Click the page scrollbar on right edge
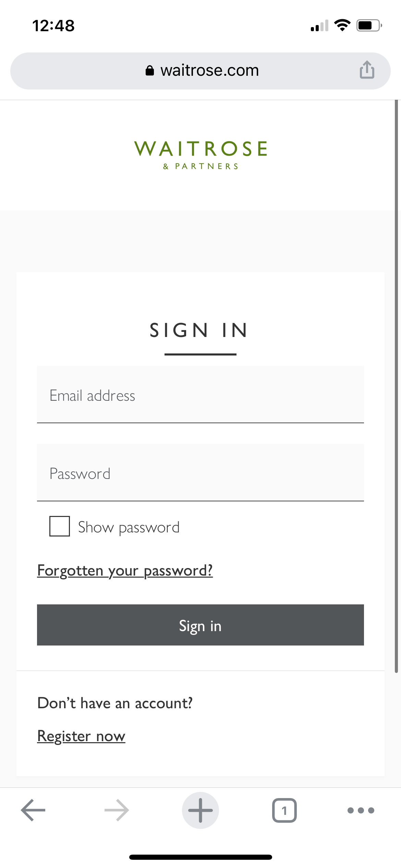The image size is (401, 868). pos(396,377)
